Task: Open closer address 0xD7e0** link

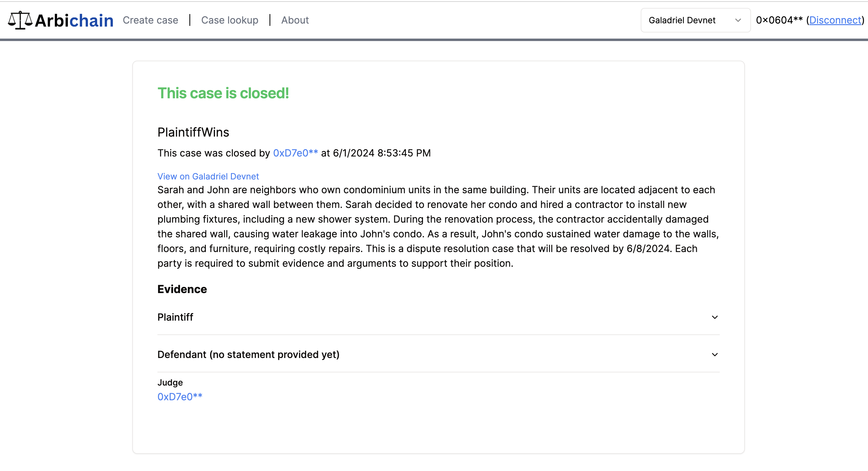Action: [x=295, y=153]
